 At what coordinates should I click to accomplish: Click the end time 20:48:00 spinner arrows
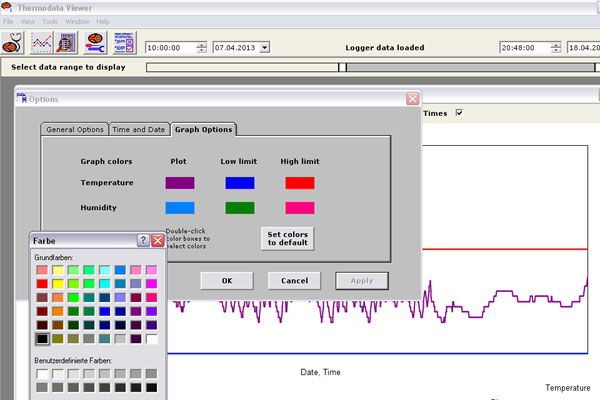[x=557, y=47]
